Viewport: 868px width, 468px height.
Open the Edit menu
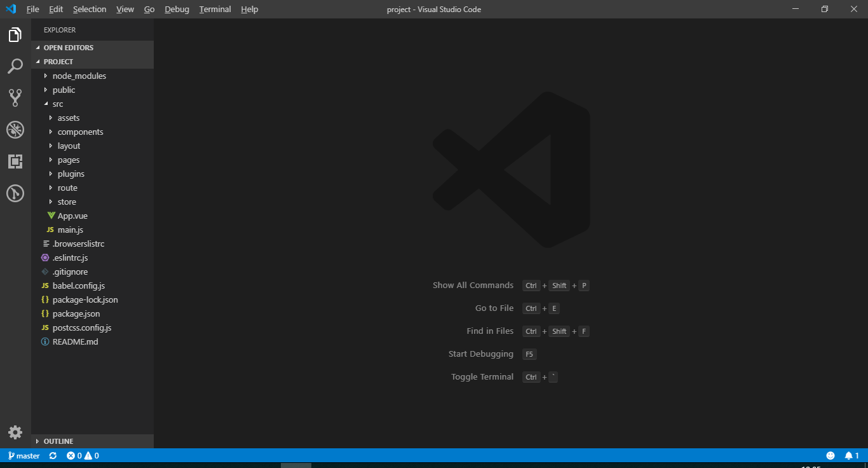56,10
